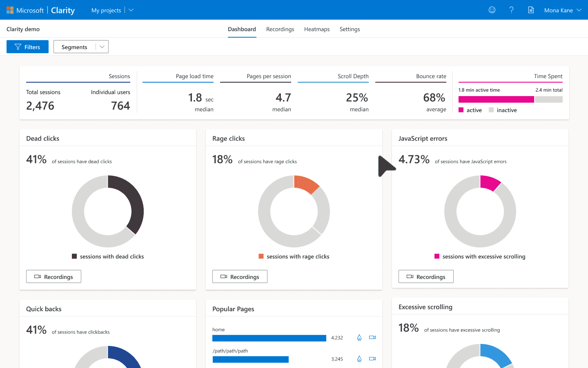Viewport: 588px width, 368px height.
Task: Click the Sessions heading
Action: pyautogui.click(x=119, y=76)
